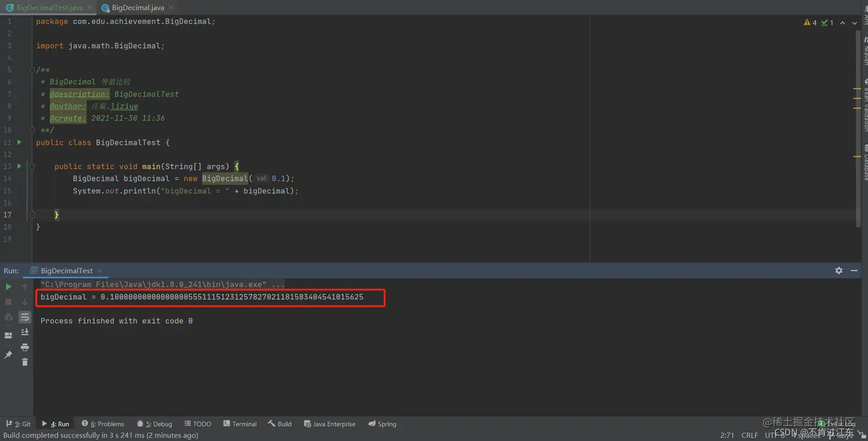This screenshot has height=441, width=868.
Task: Close the BigDecimal.java editor tab
Action: 171,7
